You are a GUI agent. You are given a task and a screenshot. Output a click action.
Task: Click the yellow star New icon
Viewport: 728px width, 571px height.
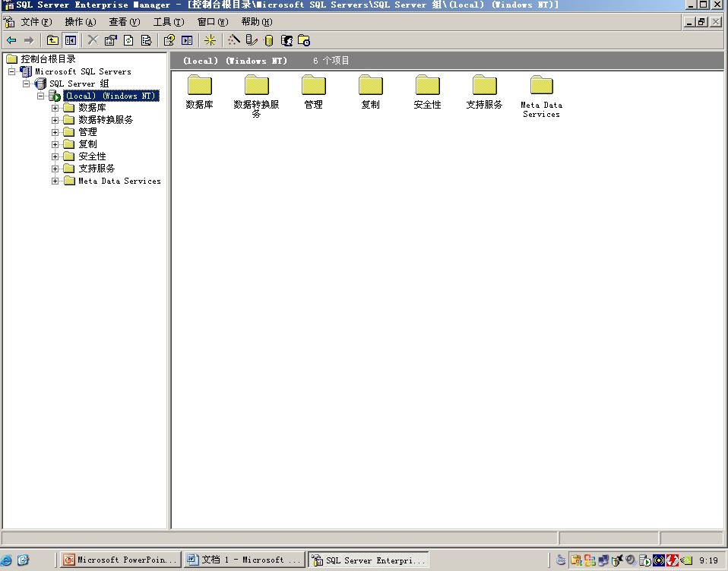click(x=210, y=40)
